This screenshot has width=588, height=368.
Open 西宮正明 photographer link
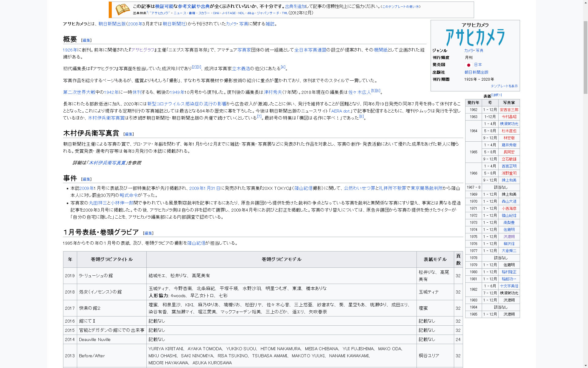click(x=509, y=166)
